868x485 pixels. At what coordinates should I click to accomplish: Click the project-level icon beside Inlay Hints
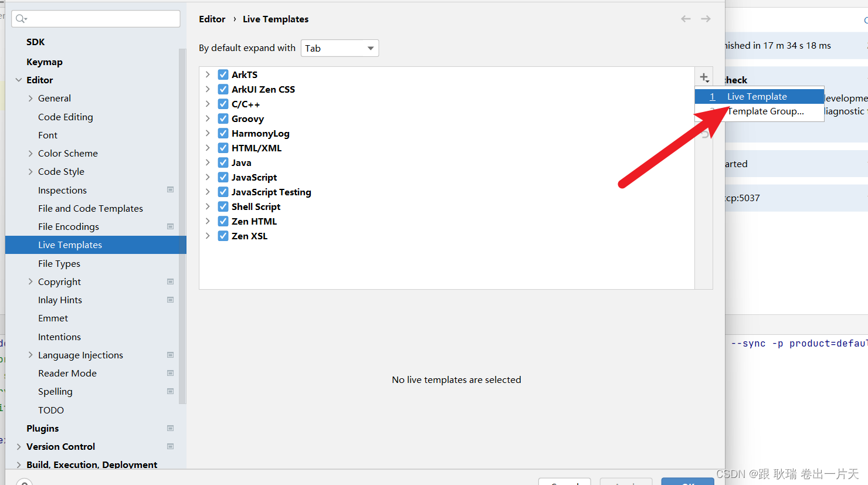pos(170,300)
